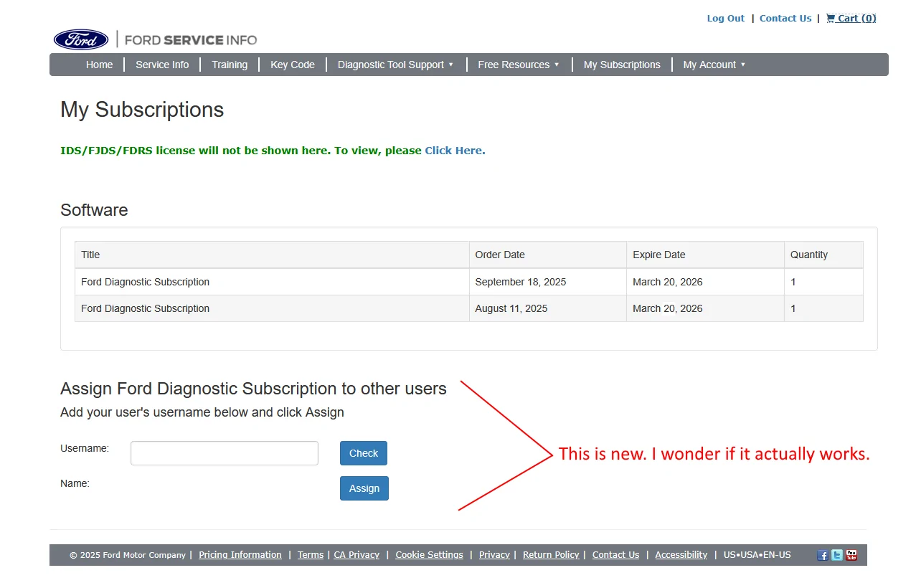921x588 pixels.
Task: Click the Ford oval logo
Action: point(81,40)
